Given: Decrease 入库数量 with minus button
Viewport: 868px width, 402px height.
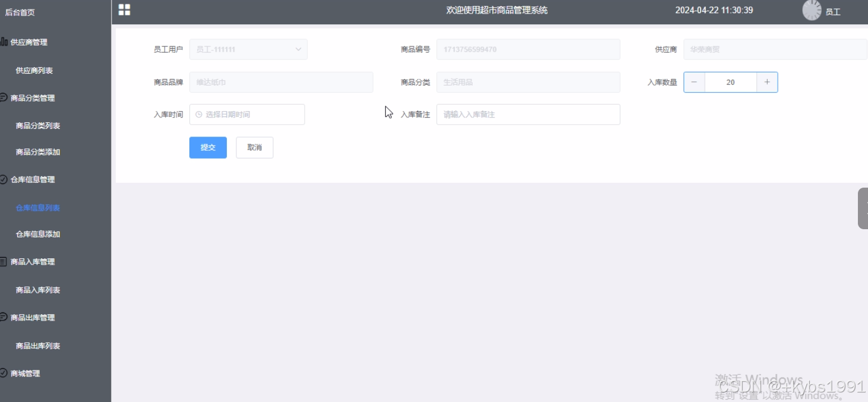Looking at the screenshot, I should click(694, 82).
